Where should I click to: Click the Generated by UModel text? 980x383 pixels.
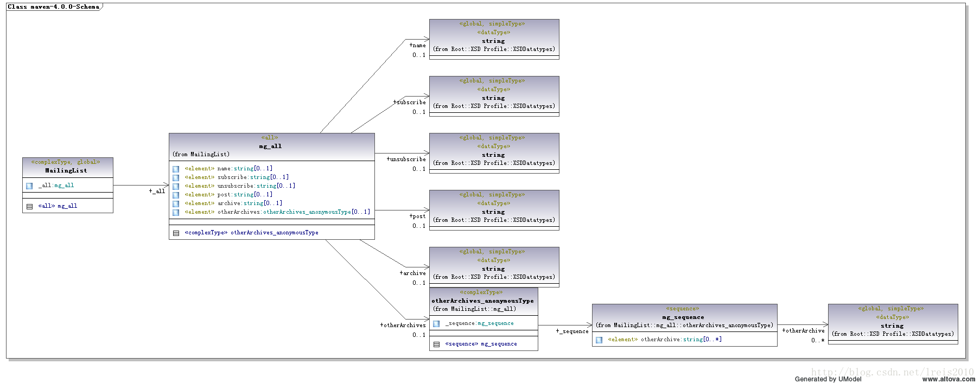828,379
